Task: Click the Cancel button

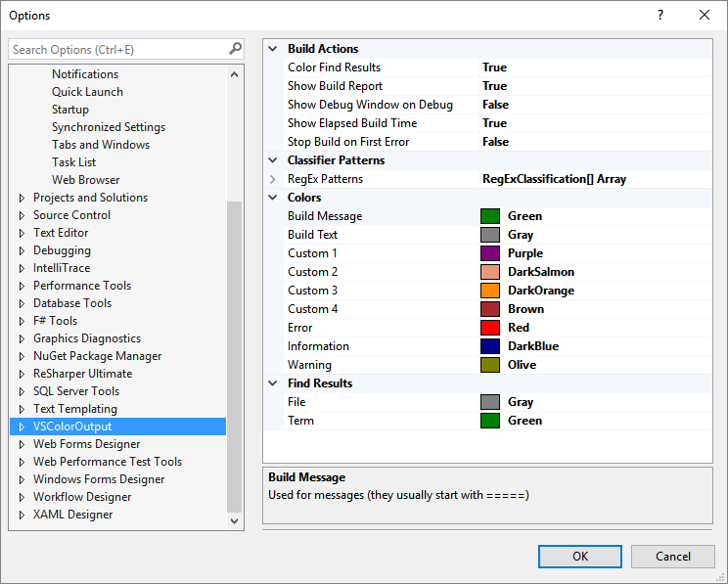Action: point(672,557)
